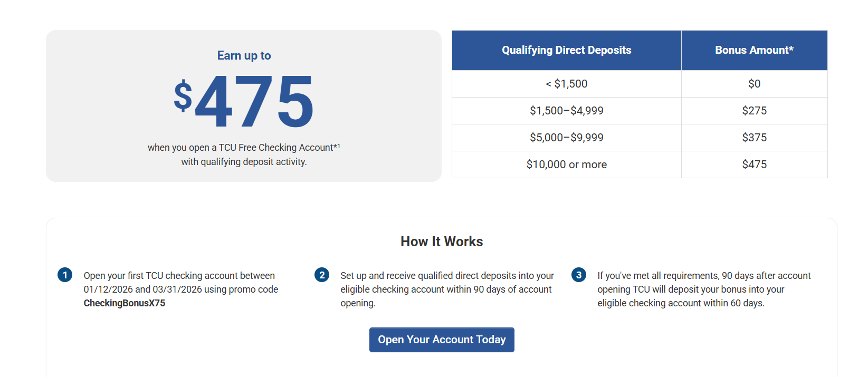Click the $475 bonus amount table cell
Screen dimensions: 868x377
coord(754,165)
